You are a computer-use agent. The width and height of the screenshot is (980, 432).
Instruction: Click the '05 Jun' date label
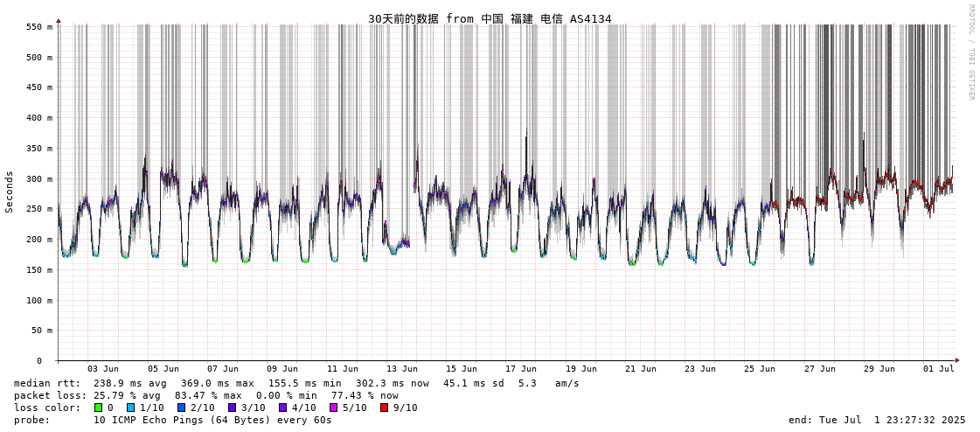[x=163, y=370]
